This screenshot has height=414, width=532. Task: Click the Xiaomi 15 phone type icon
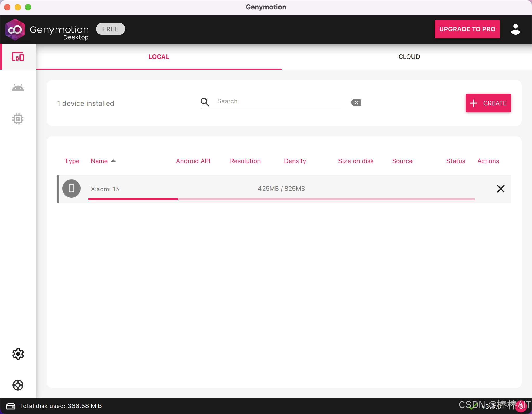[x=71, y=189]
